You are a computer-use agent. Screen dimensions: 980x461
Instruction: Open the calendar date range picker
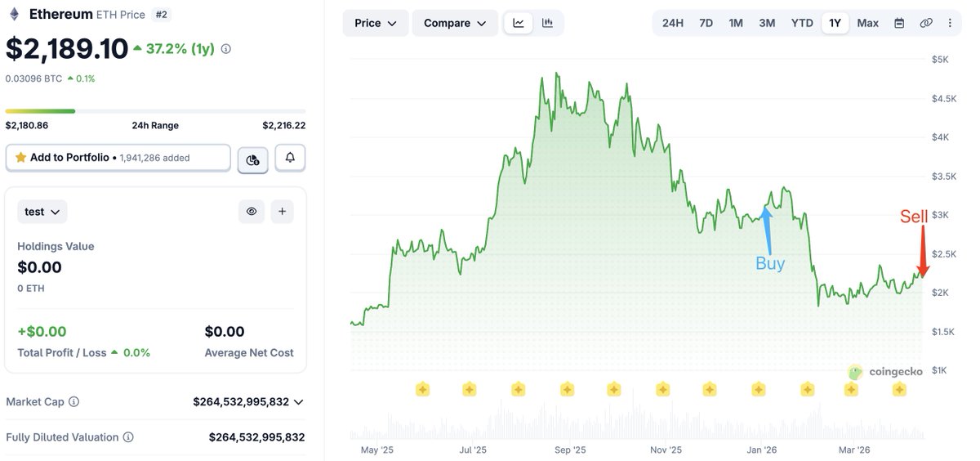coord(899,23)
